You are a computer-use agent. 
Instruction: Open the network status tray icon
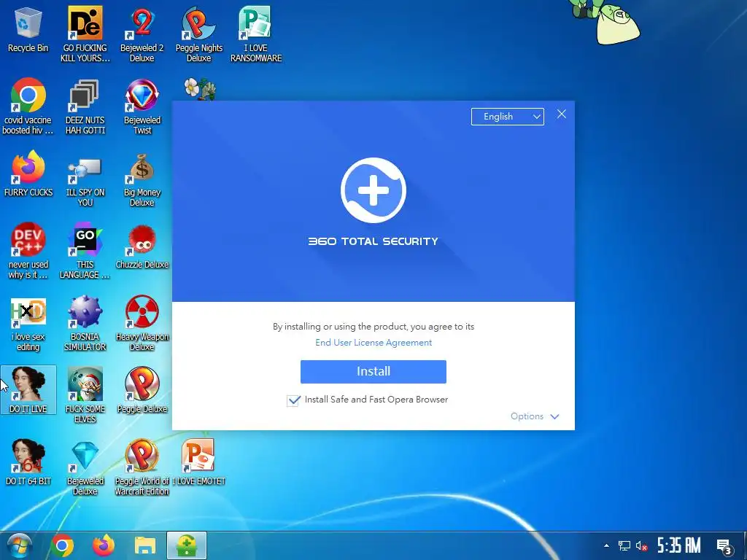[624, 545]
